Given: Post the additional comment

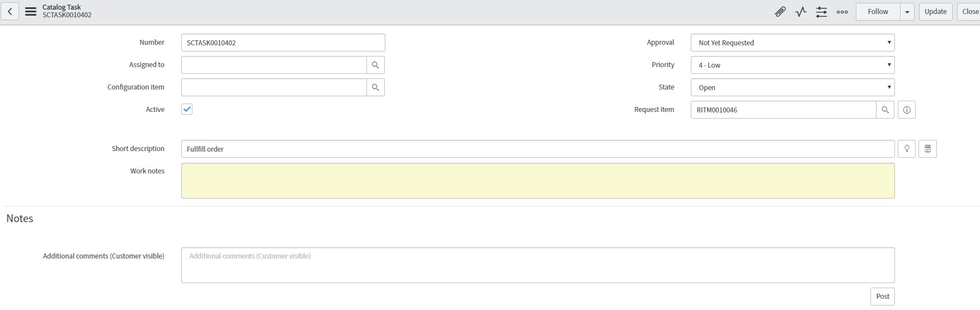Looking at the screenshot, I should coord(883,297).
